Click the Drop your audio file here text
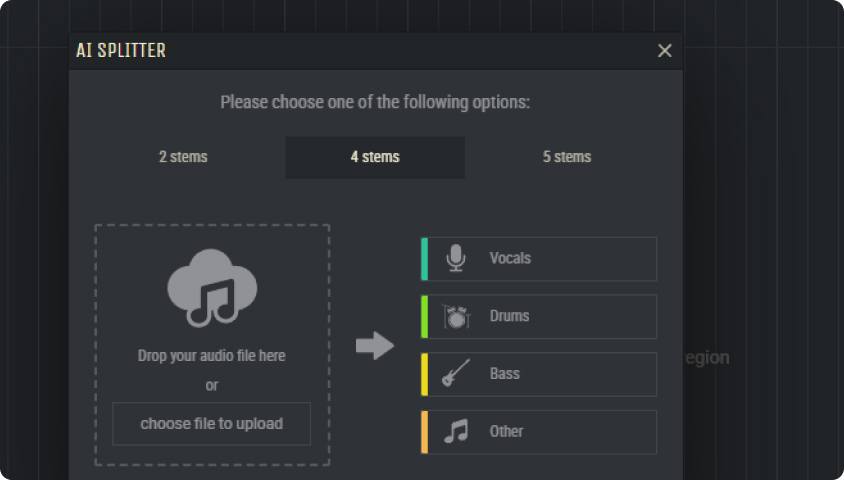This screenshot has height=480, width=844. pyautogui.click(x=212, y=356)
